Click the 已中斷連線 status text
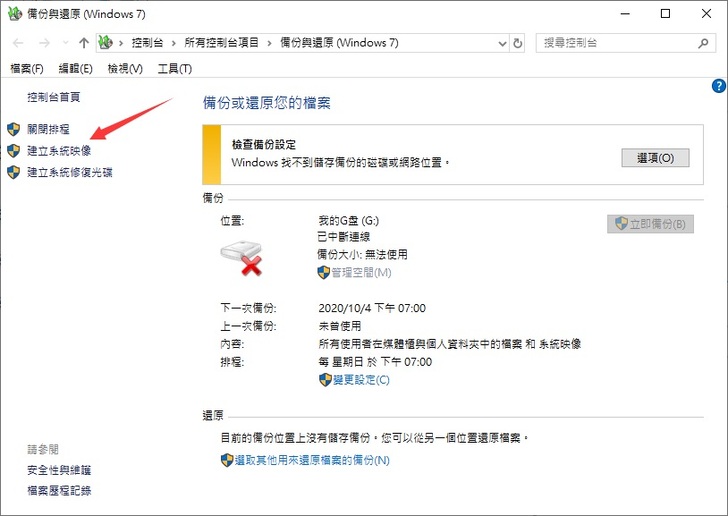This screenshot has height=516, width=728. pyautogui.click(x=344, y=237)
